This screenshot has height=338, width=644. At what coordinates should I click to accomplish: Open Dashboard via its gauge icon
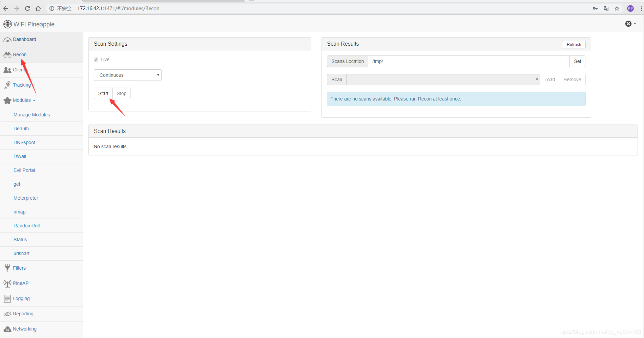[x=7, y=40]
